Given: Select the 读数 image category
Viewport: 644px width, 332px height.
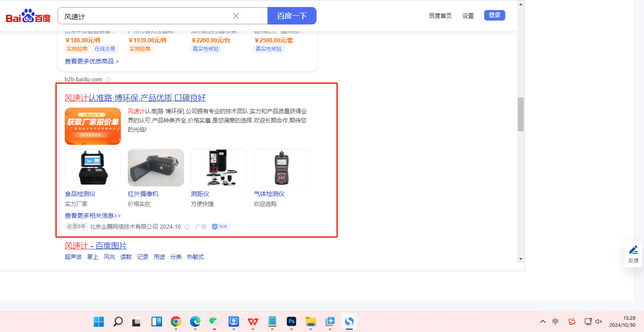Looking at the screenshot, I should coord(126,257).
